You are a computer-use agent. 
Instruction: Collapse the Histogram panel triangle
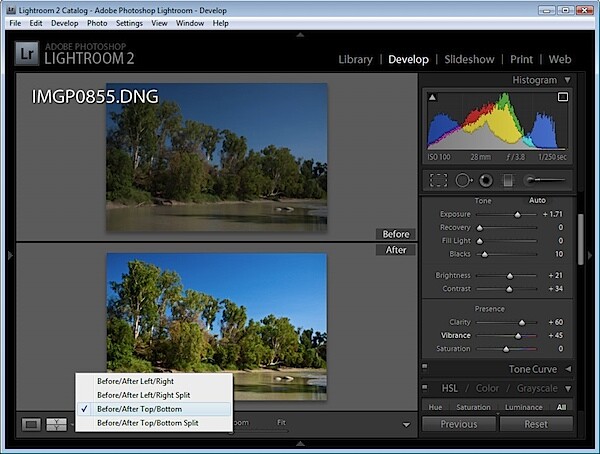coord(567,80)
